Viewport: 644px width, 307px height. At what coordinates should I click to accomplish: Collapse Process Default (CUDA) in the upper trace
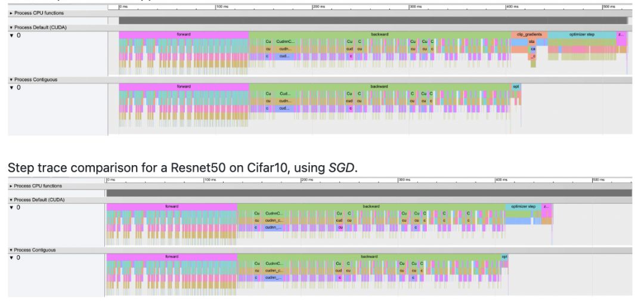(x=11, y=27)
